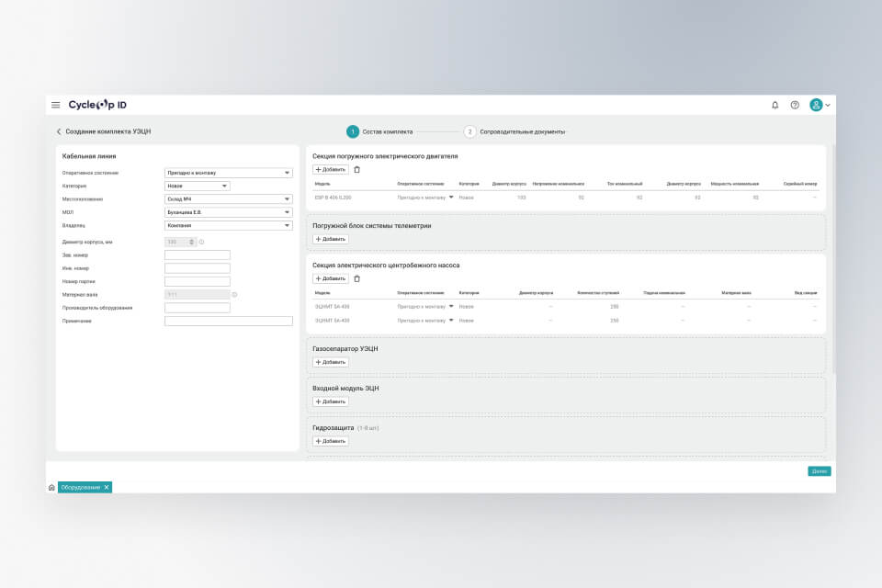Expand the Оперативное состояние dropdown in Кабельная линия
882x588 pixels.
point(228,173)
